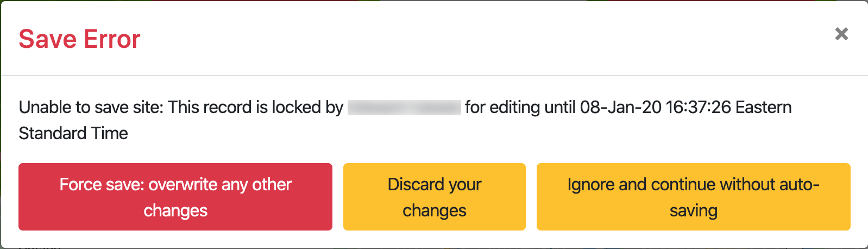Click the divider line under the header
Screen dimensions: 868x249
(x=434, y=75)
